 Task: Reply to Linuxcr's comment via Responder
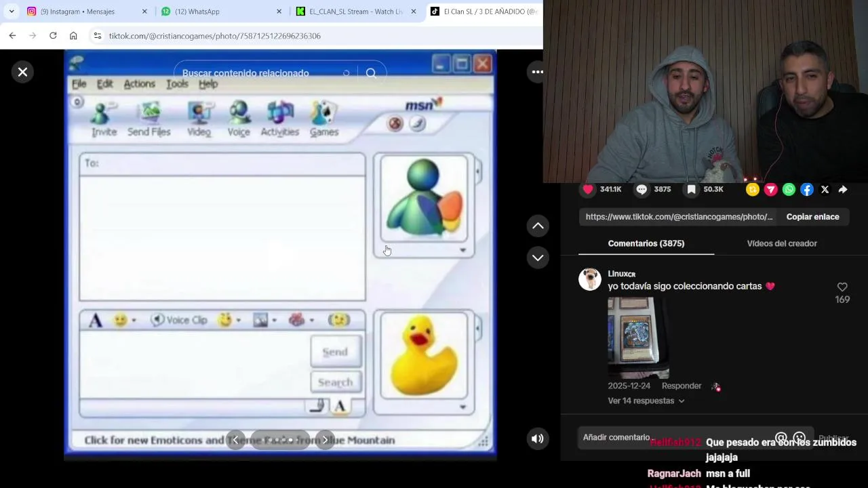(682, 386)
